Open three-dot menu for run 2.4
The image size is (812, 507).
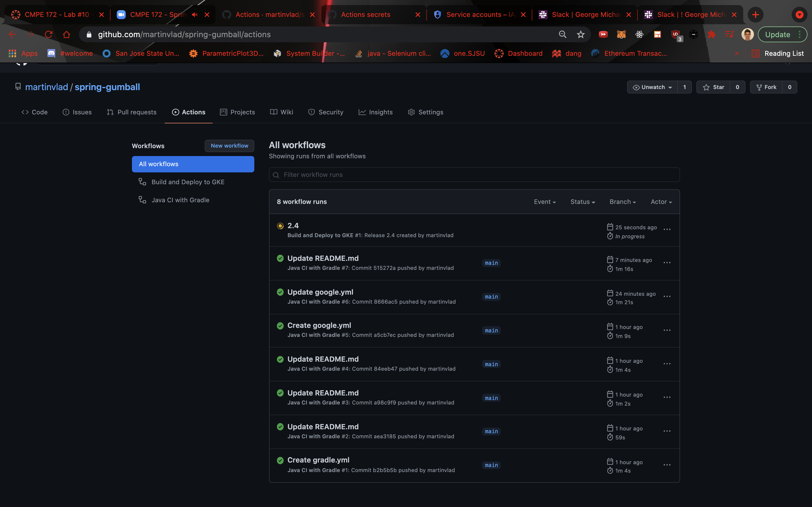point(667,229)
